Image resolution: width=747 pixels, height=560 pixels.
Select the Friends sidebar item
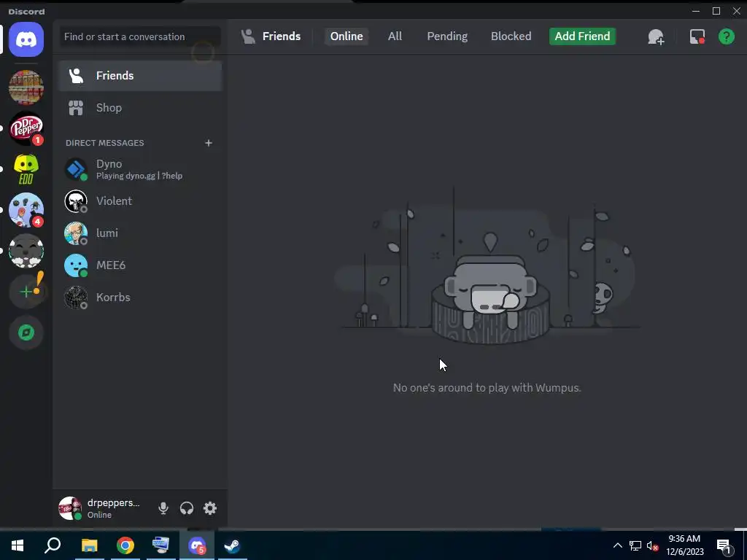[x=140, y=76]
